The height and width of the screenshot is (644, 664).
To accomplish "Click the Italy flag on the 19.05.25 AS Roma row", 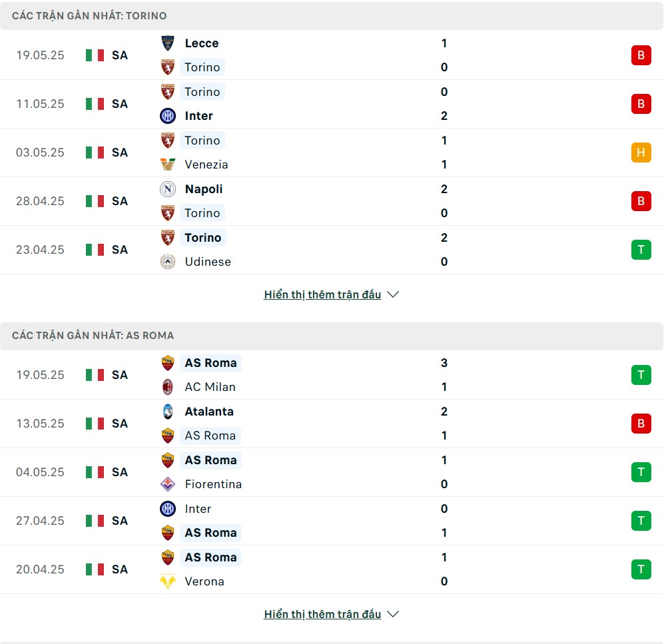I will [95, 375].
